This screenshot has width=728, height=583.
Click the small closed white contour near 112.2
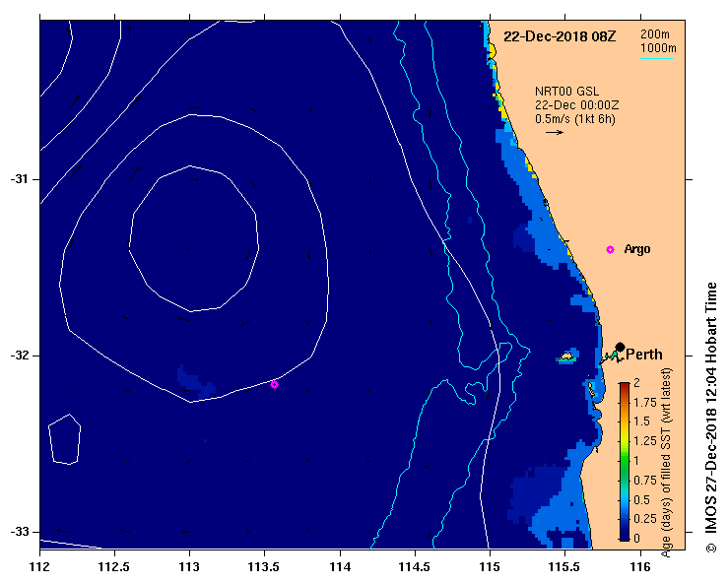coord(65,439)
